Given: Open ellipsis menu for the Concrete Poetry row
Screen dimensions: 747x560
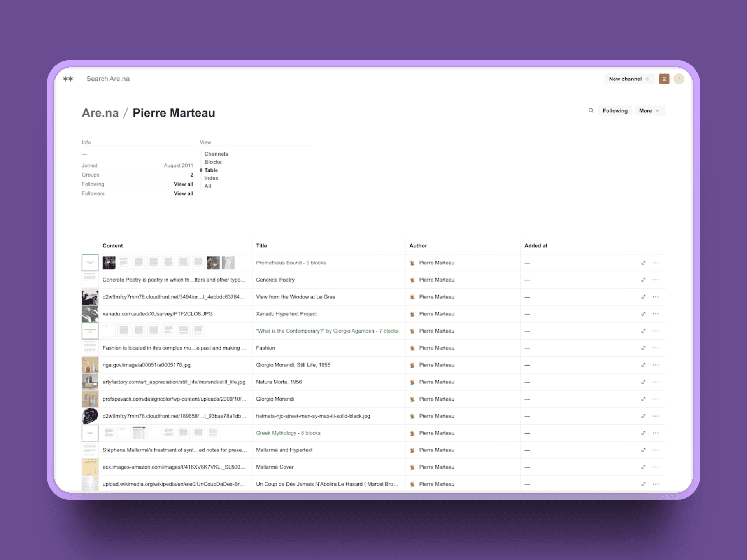Looking at the screenshot, I should [656, 280].
